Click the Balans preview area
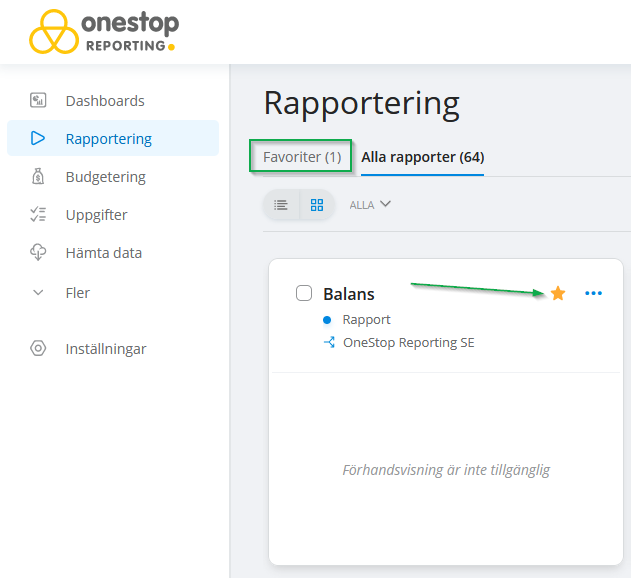 (446, 469)
